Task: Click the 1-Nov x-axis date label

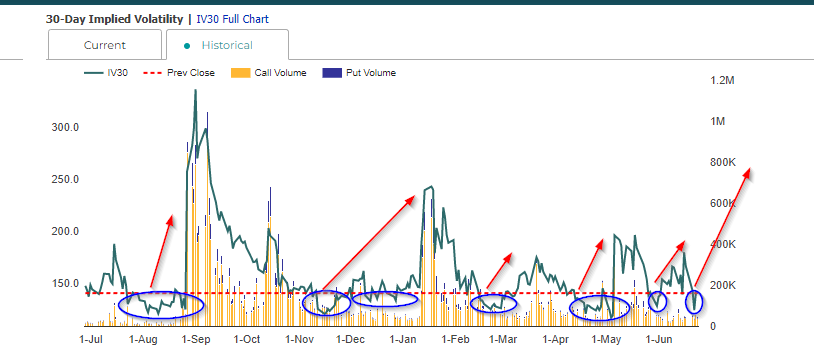Action: tap(300, 340)
